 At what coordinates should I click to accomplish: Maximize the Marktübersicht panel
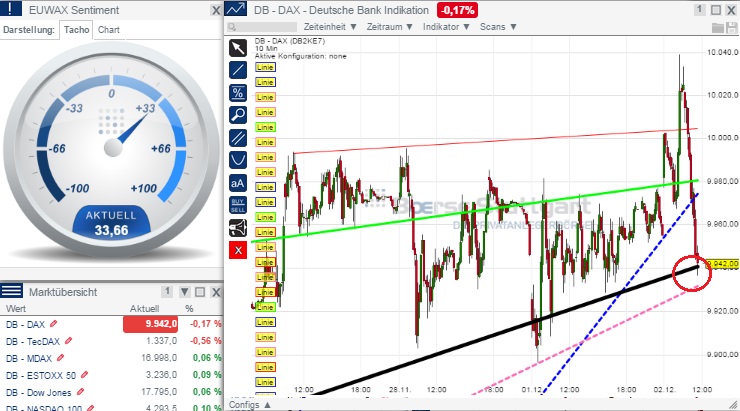click(x=200, y=292)
